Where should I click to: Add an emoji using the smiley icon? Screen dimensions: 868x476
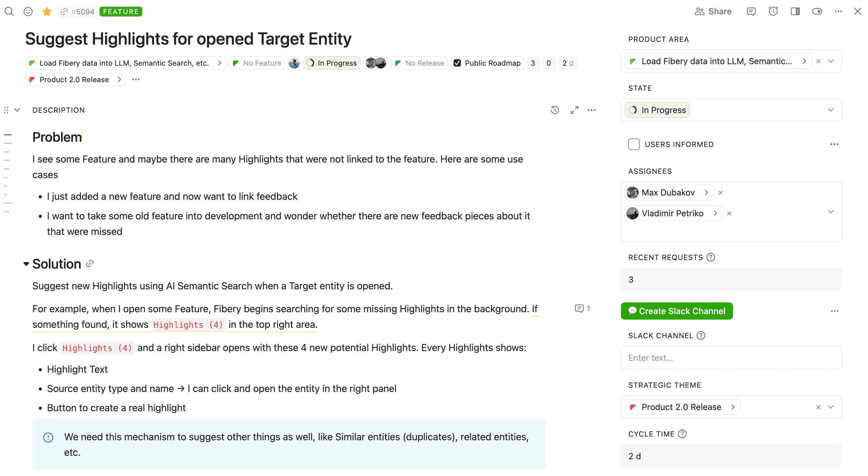(28, 11)
